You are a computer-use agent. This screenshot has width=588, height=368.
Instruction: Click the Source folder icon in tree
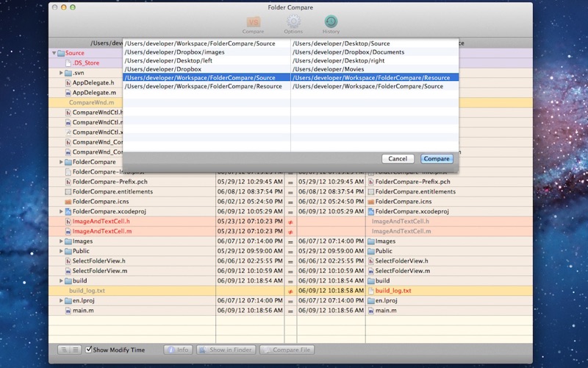[x=61, y=53]
